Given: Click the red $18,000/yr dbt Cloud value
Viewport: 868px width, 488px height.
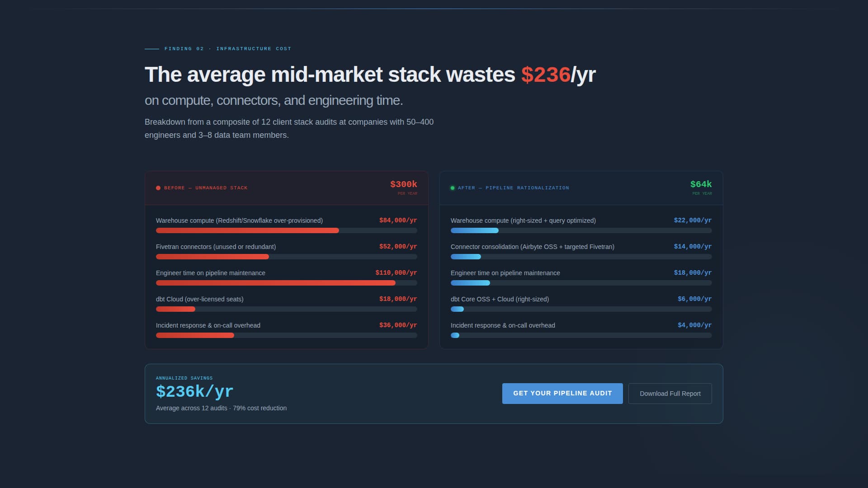Looking at the screenshot, I should coord(398,299).
